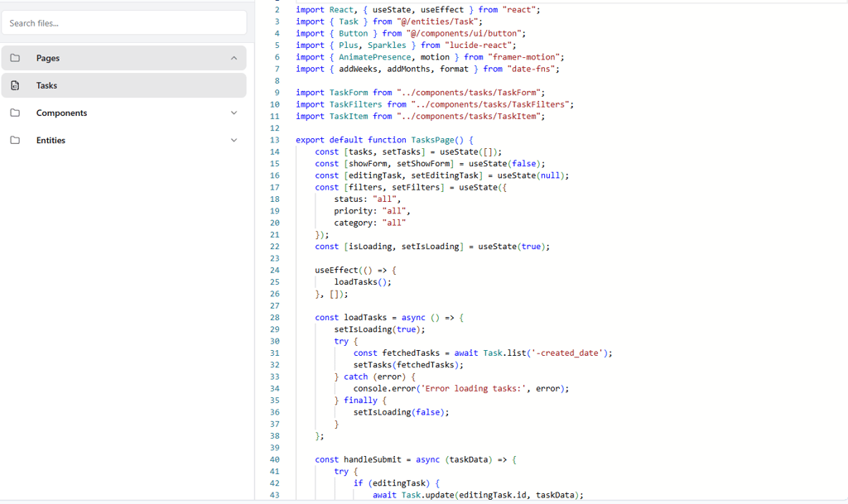Click the Pages folder icon
Screen dimensions: 848x504
pos(15,58)
